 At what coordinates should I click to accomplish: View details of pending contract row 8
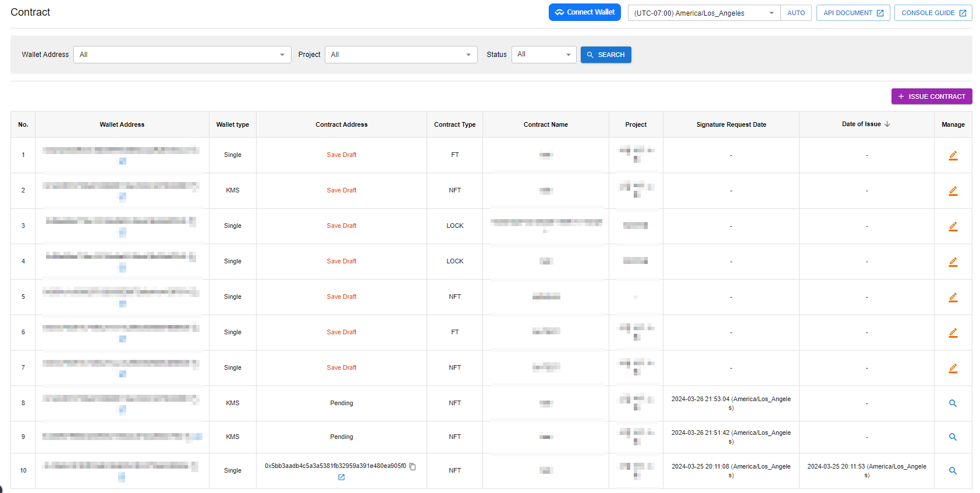[x=953, y=403]
